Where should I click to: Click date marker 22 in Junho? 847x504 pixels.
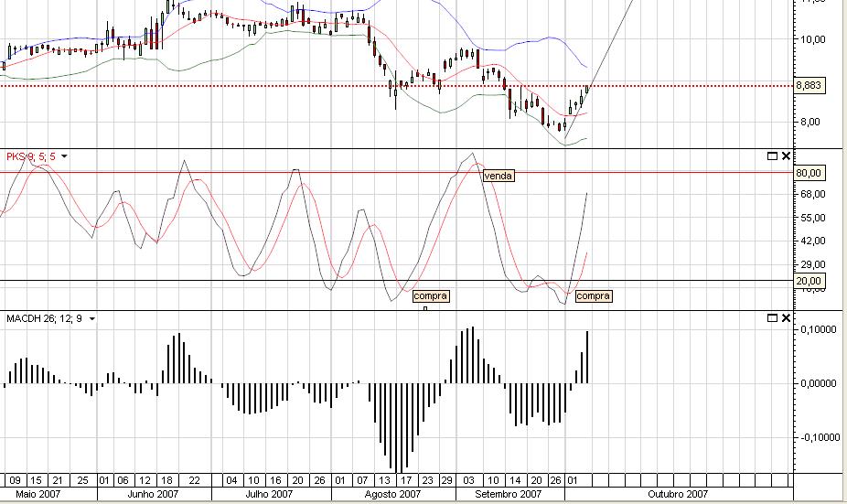pos(194,480)
